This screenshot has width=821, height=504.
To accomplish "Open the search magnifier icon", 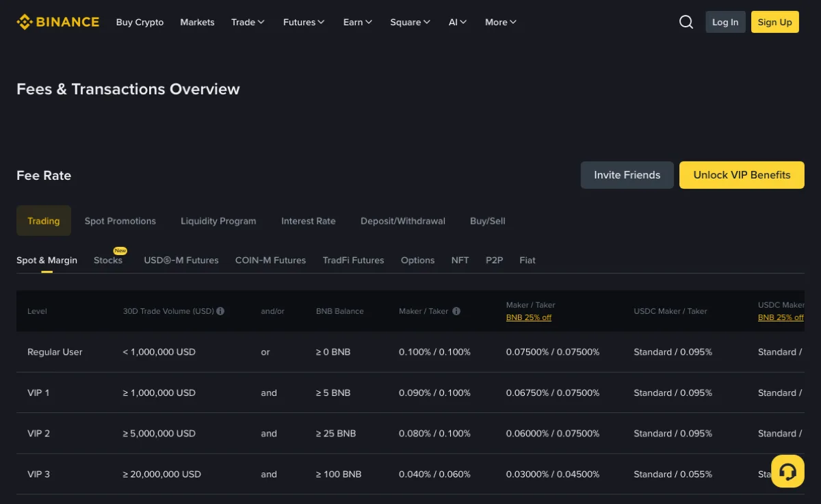I will point(686,22).
